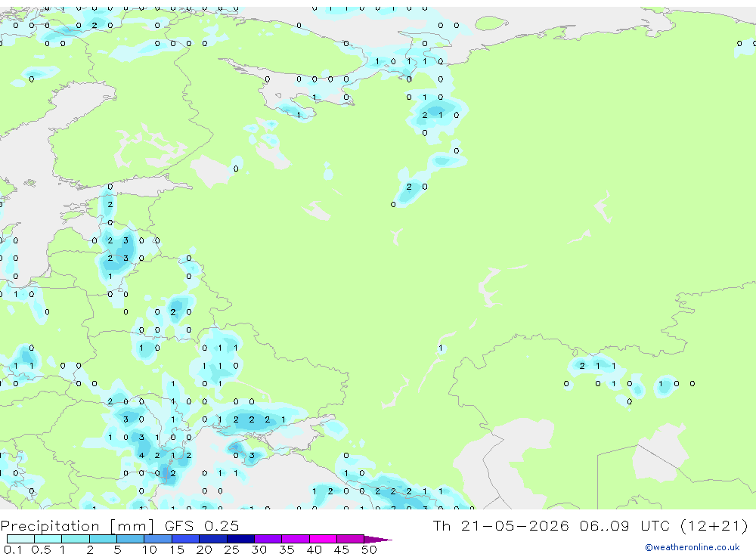This screenshot has height=554, width=756.
Task: Click the '10' legend scale label
Action: [149, 549]
